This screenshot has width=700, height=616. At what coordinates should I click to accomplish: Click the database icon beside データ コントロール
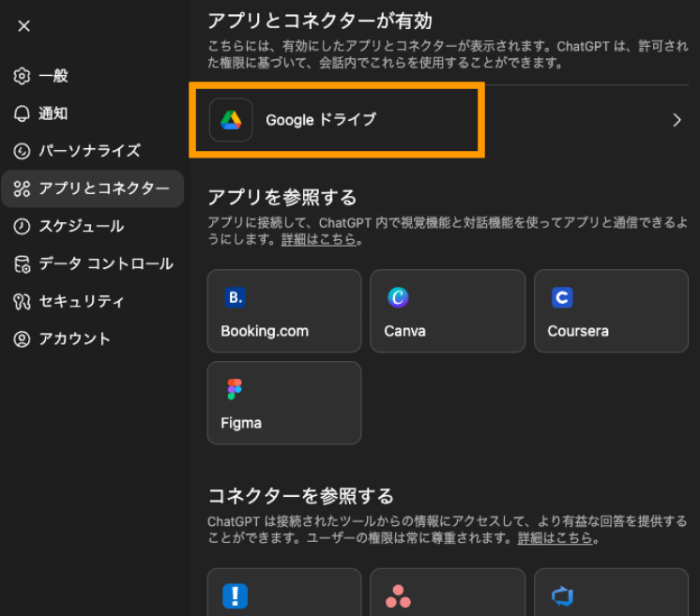click(22, 264)
